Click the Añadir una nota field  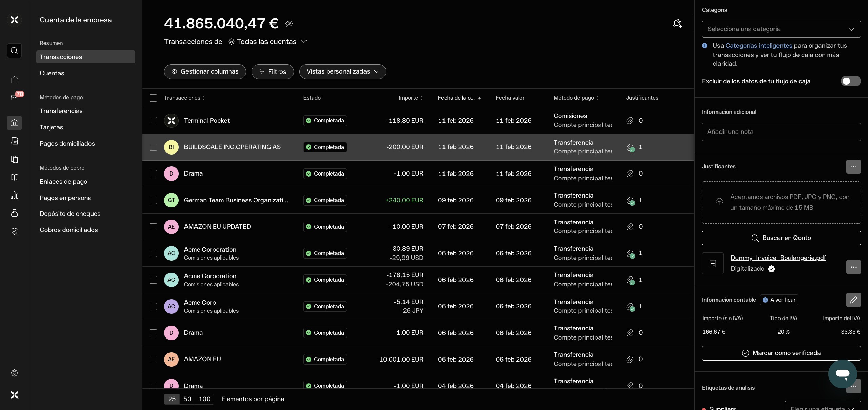tap(781, 132)
